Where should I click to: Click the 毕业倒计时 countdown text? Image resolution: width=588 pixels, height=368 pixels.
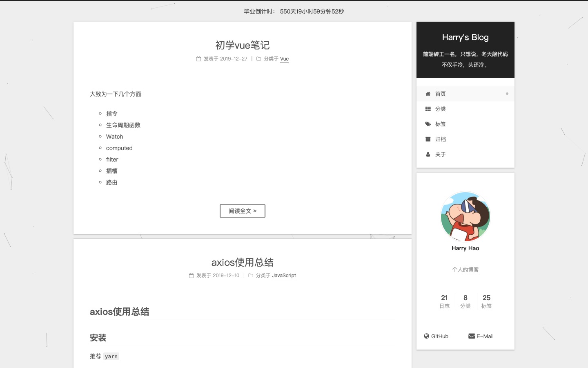(294, 11)
